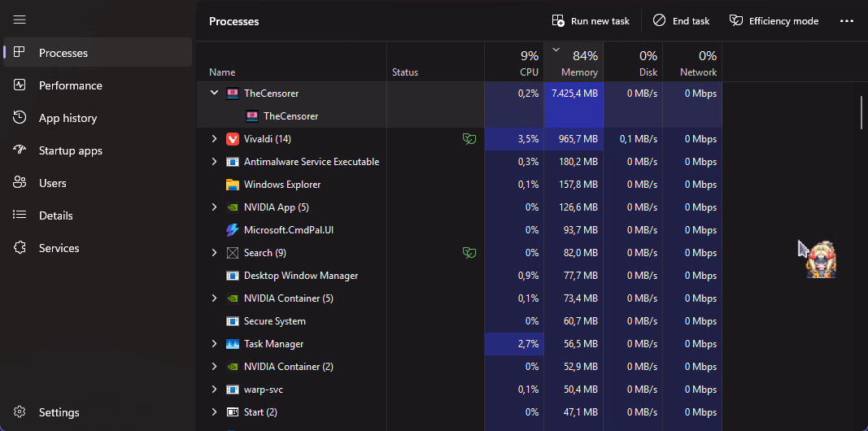Viewport: 868px width, 431px height.
Task: Click the Users people icon
Action: (20, 183)
